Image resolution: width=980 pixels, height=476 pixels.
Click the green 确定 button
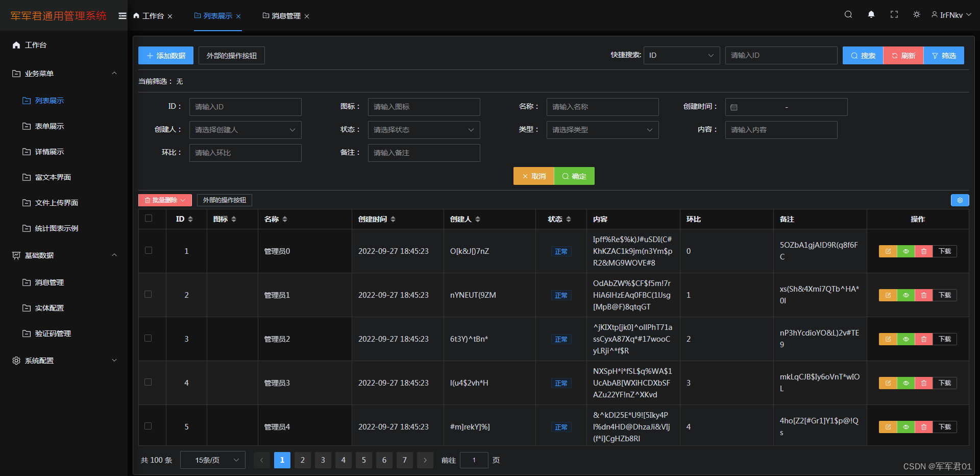574,176
